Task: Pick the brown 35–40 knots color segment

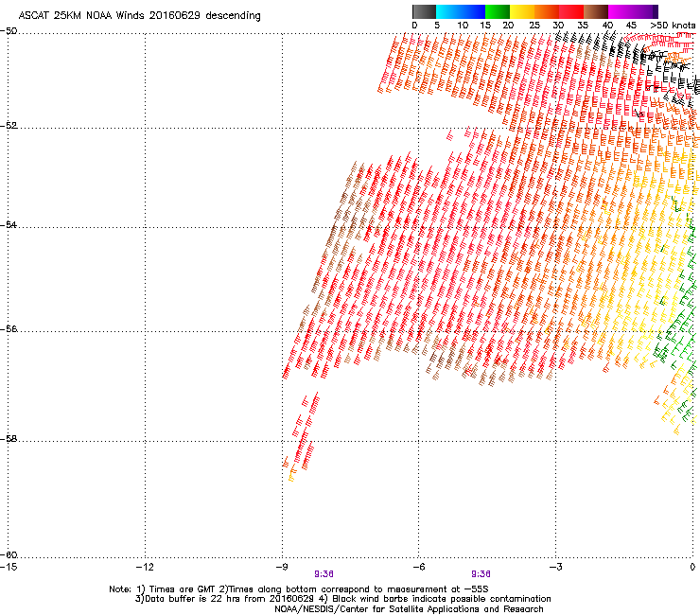Action: (596, 11)
